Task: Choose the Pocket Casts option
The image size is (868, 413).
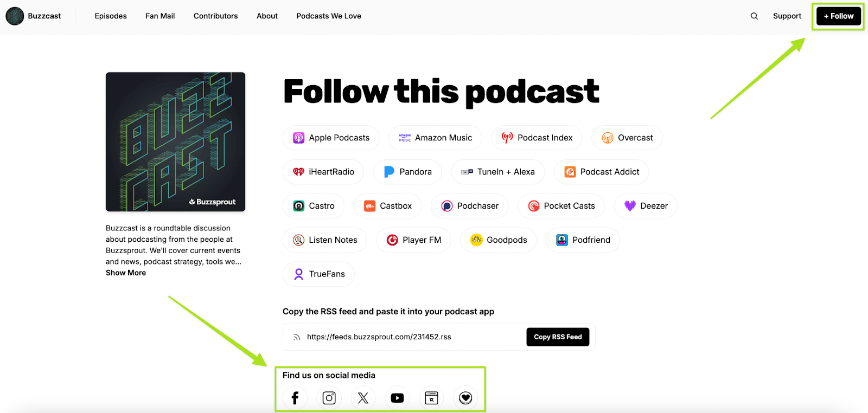Action: (x=561, y=206)
